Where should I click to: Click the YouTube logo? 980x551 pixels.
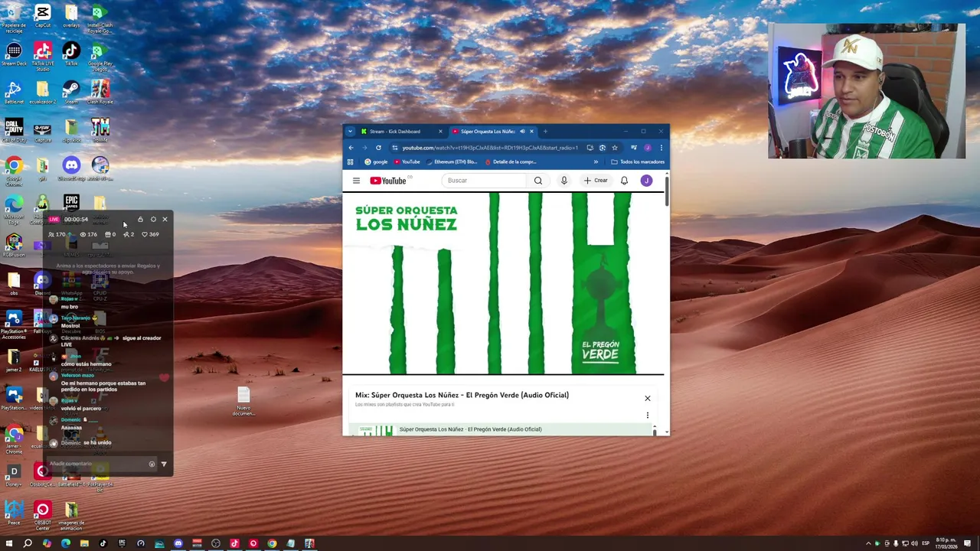coord(389,181)
